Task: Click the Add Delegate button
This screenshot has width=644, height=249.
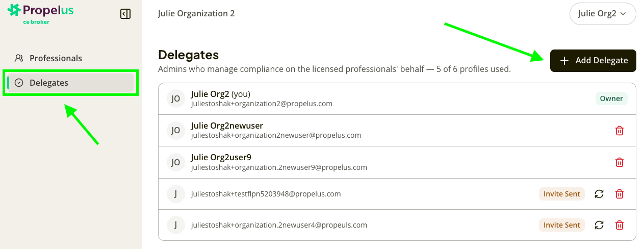Action: 593,61
